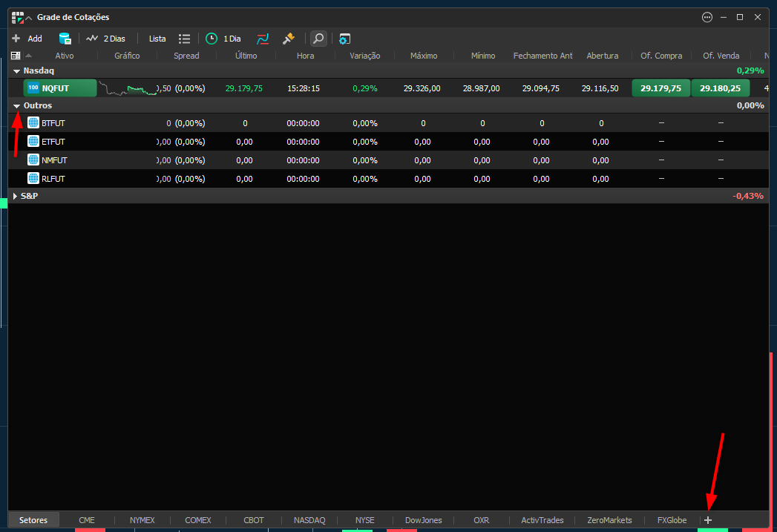This screenshot has height=532, width=777.
Task: Open the ActivTrades tab
Action: [542, 520]
